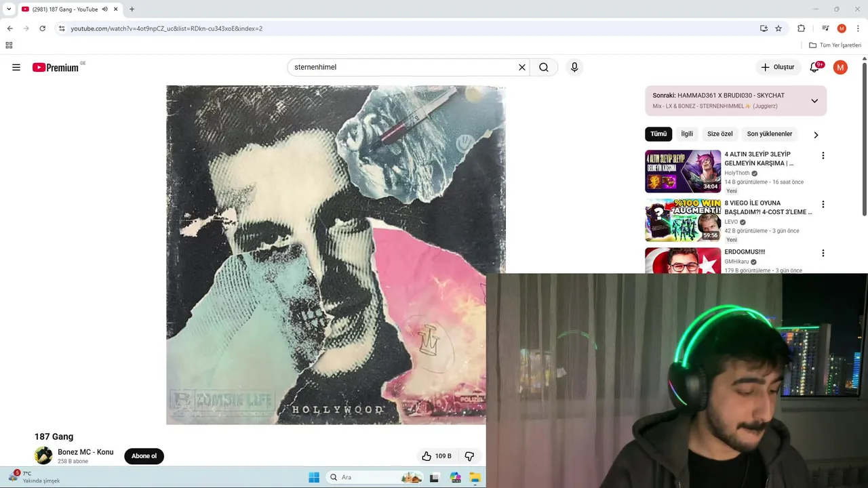Reload the YouTube page

[42, 28]
